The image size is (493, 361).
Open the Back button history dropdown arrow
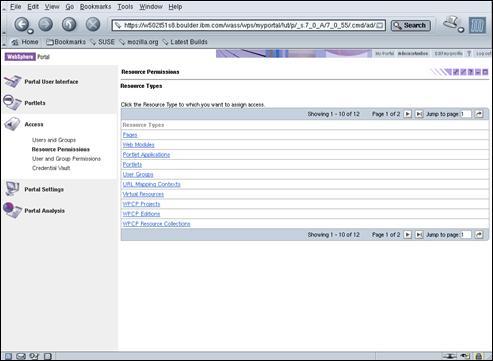[x=30, y=31]
